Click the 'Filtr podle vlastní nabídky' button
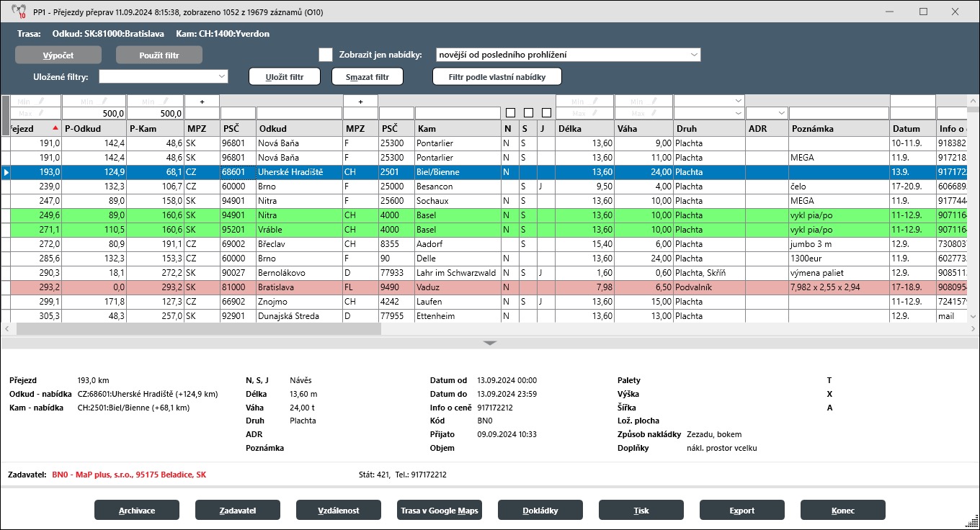 (x=496, y=76)
